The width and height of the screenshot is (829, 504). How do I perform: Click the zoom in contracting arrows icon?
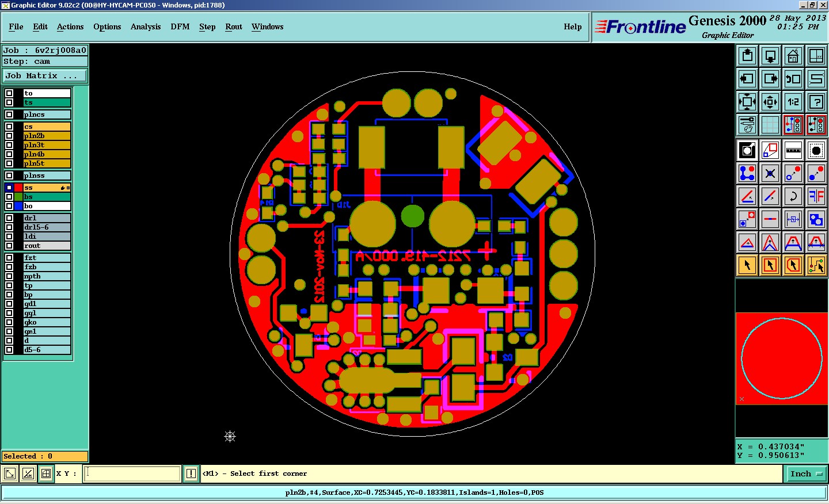click(770, 102)
